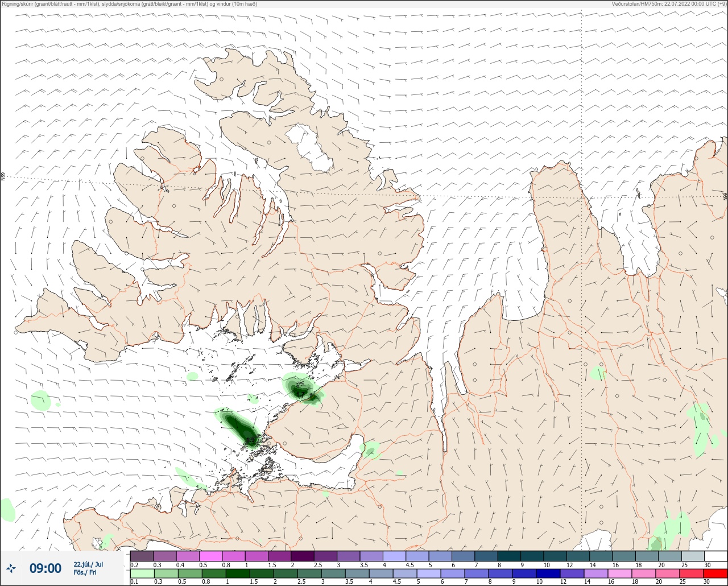Click the 1.9 precipitation value on the map

pyautogui.click(x=250, y=440)
